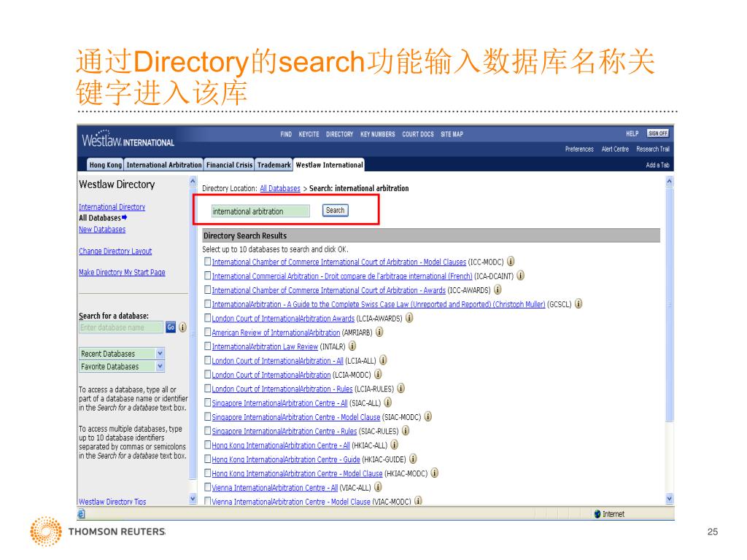Viewport: 747px width, 560px height.
Task: Open KEYCITE from the top menu
Action: click(x=309, y=134)
